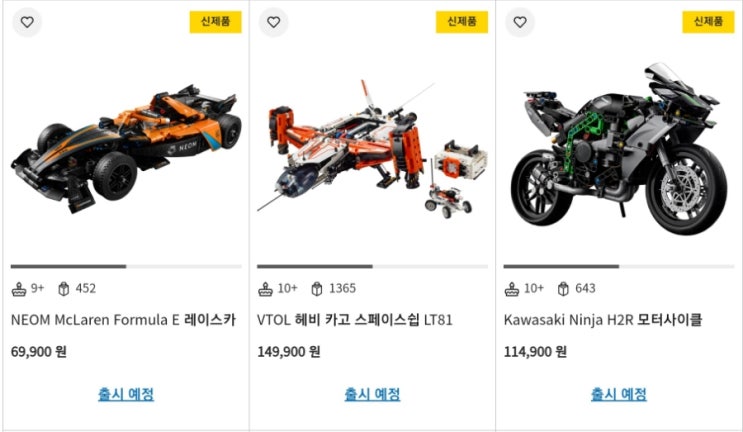Click the piece count icon beside 452
Screen dimensions: 743x432
click(x=63, y=288)
